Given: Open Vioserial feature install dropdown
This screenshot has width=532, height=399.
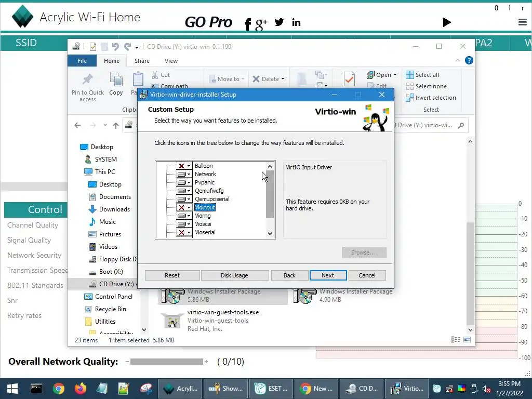Looking at the screenshot, I should tap(184, 232).
